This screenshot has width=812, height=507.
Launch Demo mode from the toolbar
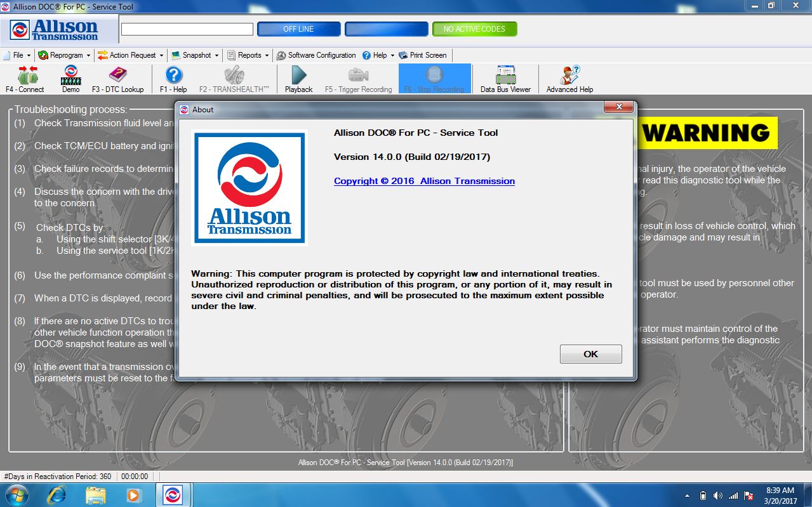(x=71, y=79)
